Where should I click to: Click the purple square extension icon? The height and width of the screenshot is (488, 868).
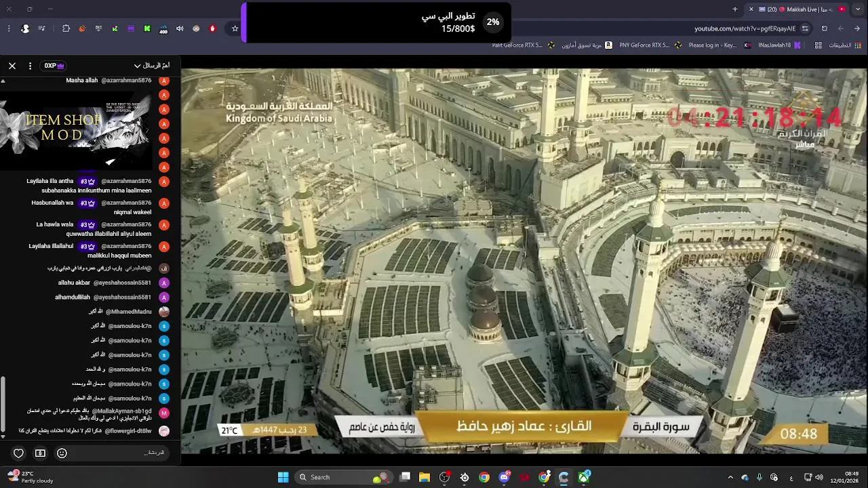click(x=131, y=28)
